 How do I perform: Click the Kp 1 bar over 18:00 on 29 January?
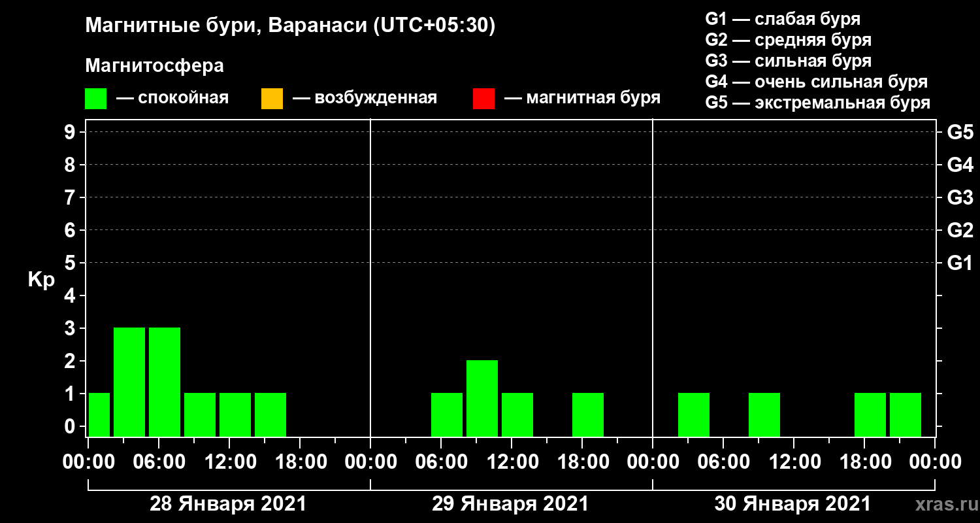click(x=588, y=414)
